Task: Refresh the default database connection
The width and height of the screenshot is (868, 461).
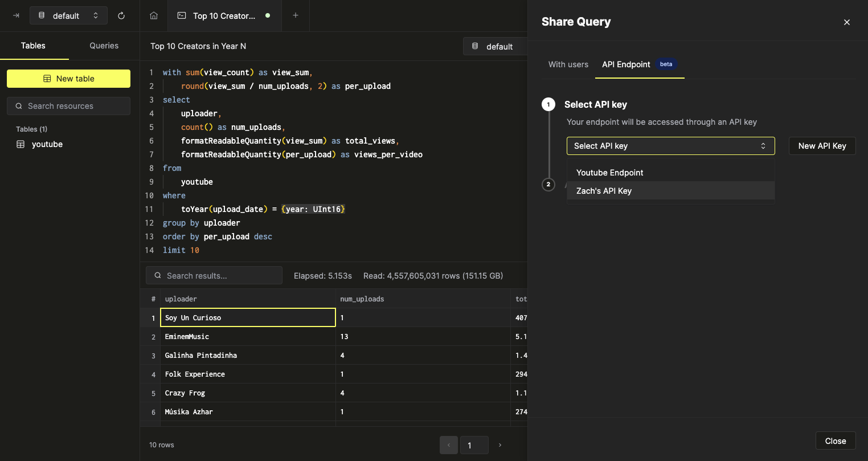Action: click(121, 15)
